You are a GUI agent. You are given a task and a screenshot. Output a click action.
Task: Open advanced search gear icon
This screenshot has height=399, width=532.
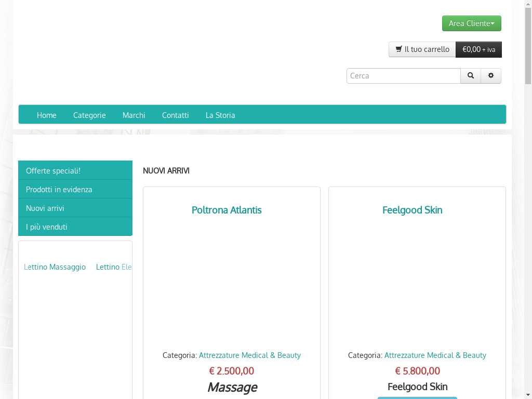pos(490,76)
